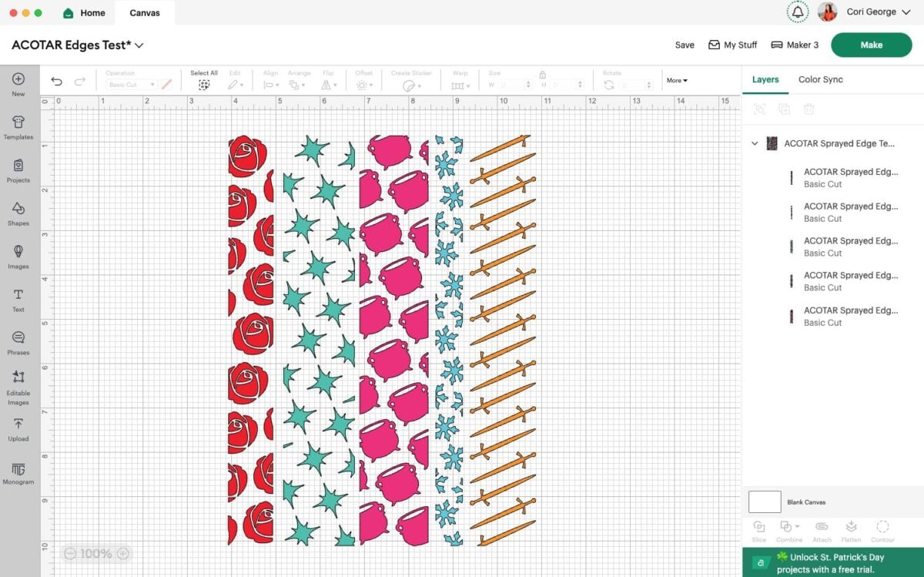Screen dimensions: 924x577
Task: Open the Edit dropdown in toolbar
Action: point(236,85)
